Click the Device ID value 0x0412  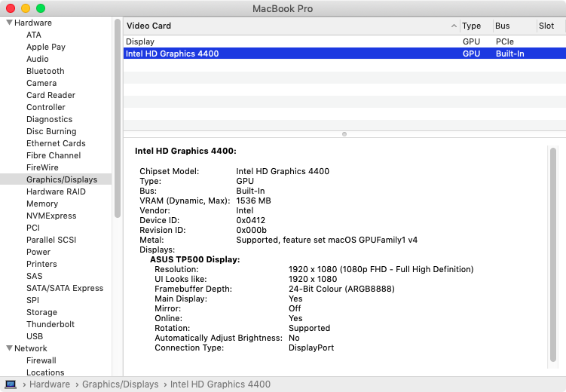click(x=250, y=220)
